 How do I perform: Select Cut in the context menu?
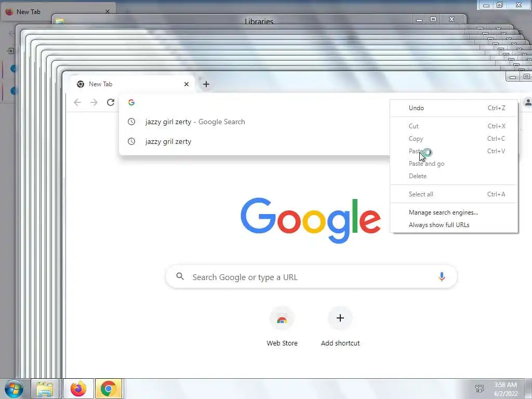pyautogui.click(x=454, y=126)
